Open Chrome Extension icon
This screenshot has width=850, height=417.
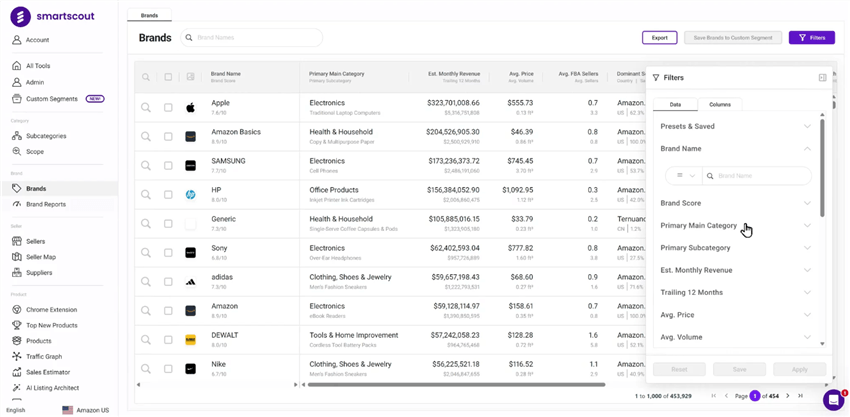[x=17, y=310]
